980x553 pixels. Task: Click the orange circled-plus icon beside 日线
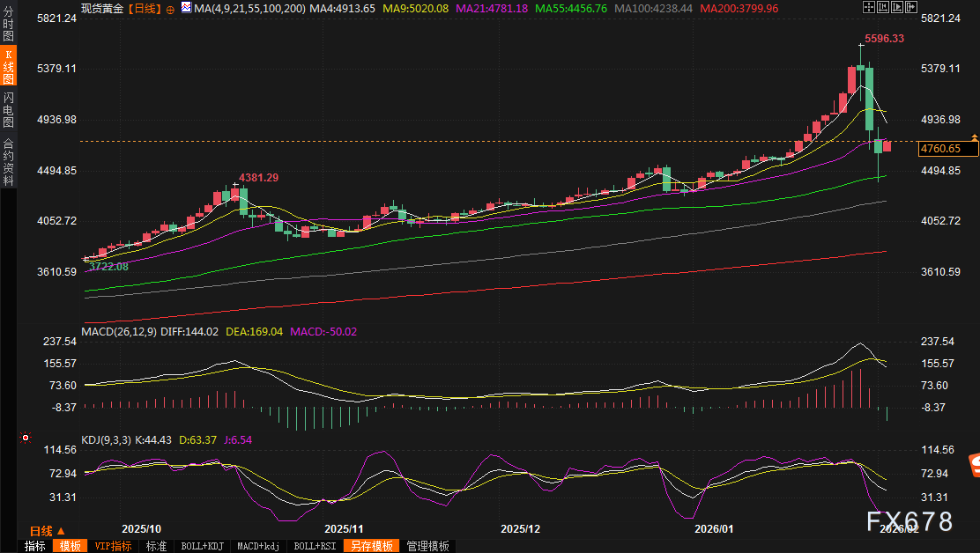[x=170, y=10]
